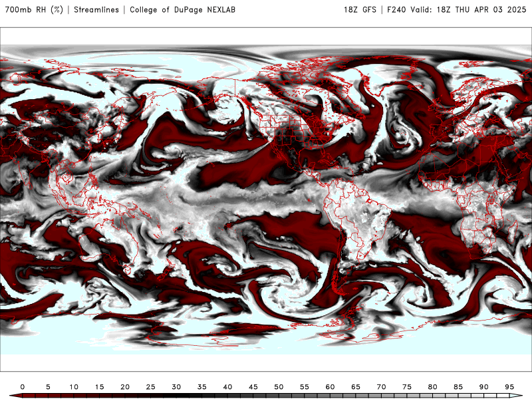Click the color bar label "30"
The width and height of the screenshot is (532, 399).
click(176, 387)
